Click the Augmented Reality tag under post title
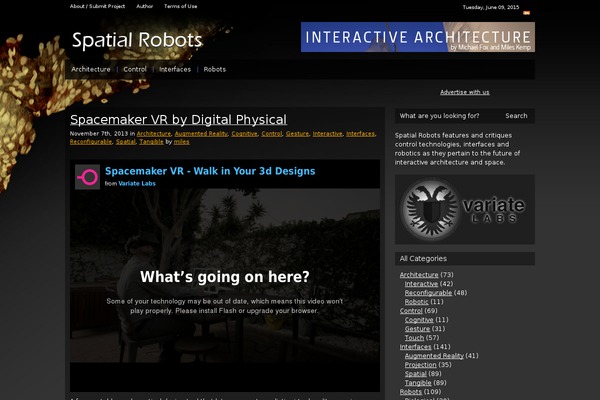 [x=201, y=134]
